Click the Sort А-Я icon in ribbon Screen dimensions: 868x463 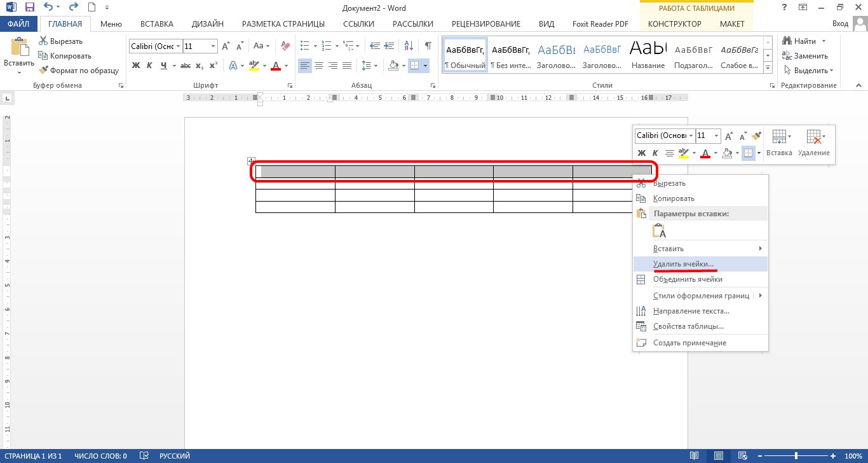[x=409, y=46]
